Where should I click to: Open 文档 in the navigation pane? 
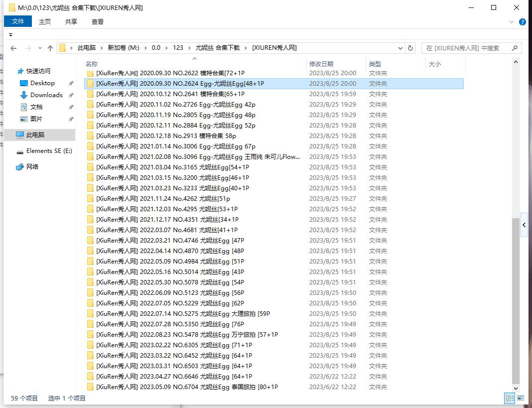tap(36, 107)
